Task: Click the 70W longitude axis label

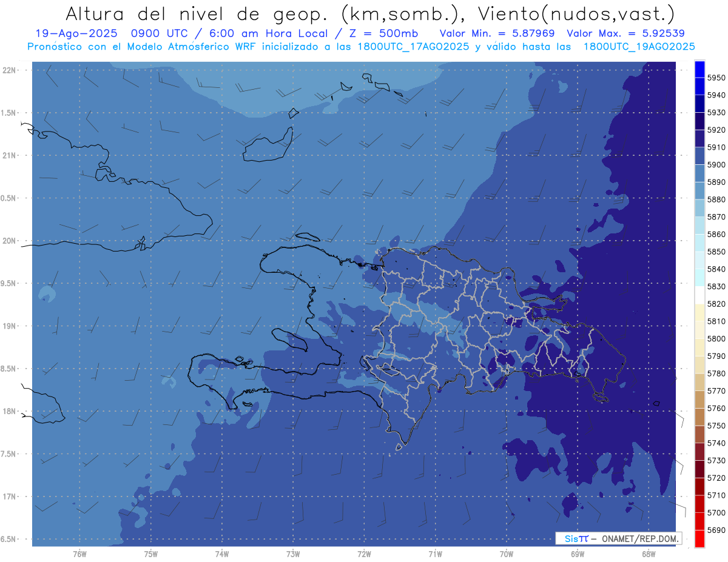Action: (x=507, y=554)
